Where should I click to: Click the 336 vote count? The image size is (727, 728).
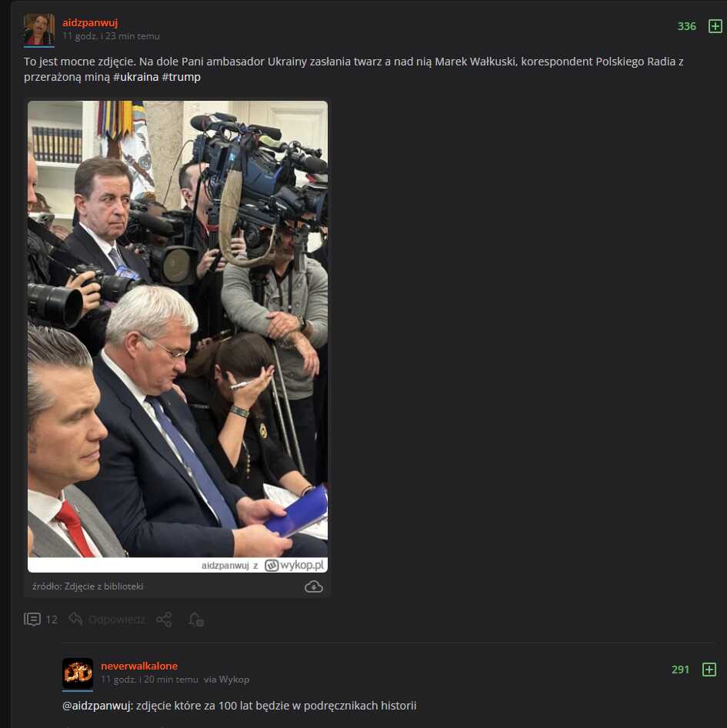[686, 26]
